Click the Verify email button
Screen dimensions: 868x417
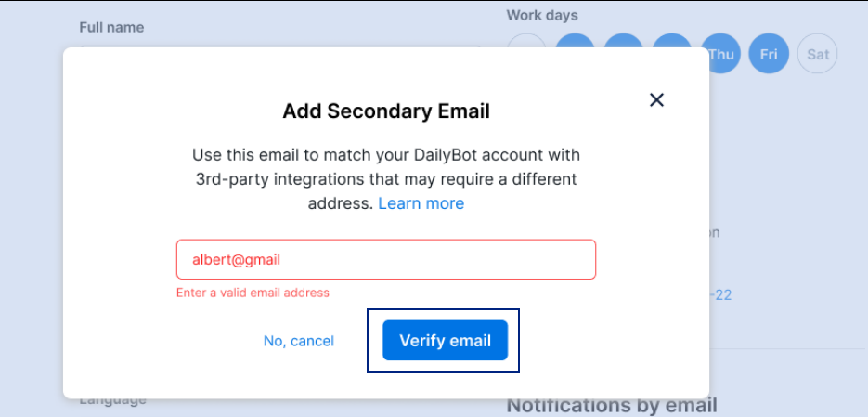445,341
